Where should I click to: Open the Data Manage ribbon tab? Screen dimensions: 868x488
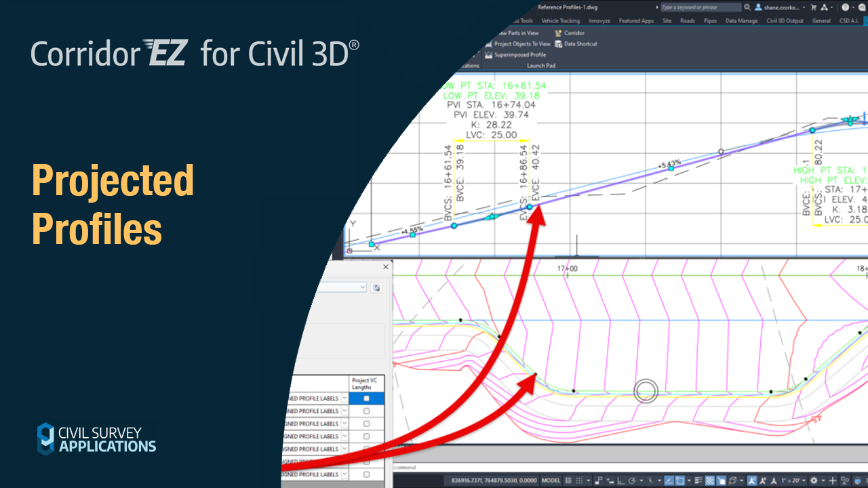click(x=741, y=21)
